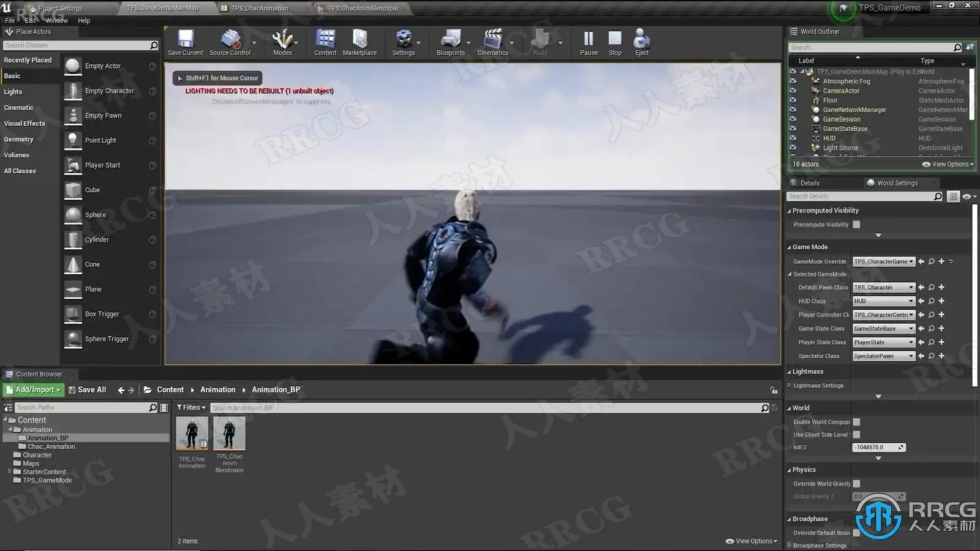This screenshot has width=980, height=551.
Task: Select the Point Light actor icon
Action: [73, 140]
